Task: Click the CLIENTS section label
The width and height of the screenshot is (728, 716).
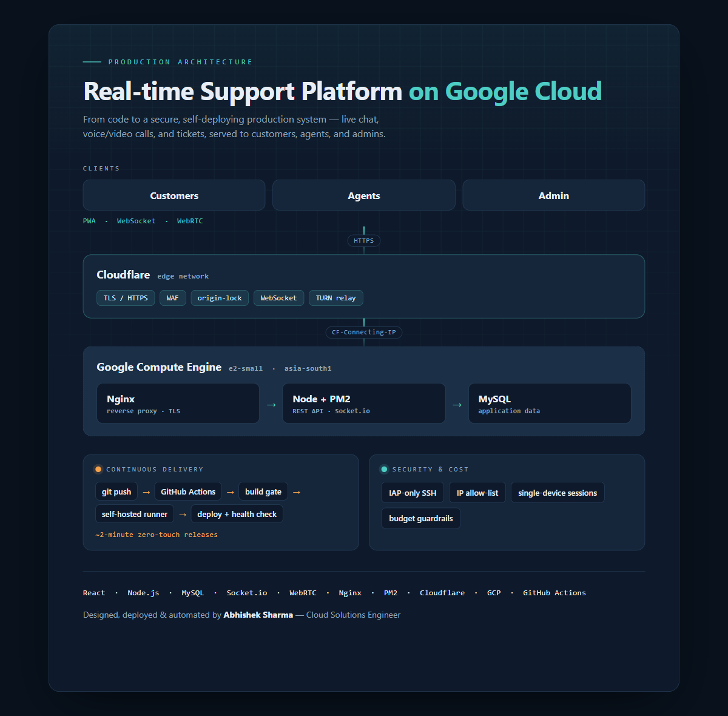Action: [x=101, y=169]
